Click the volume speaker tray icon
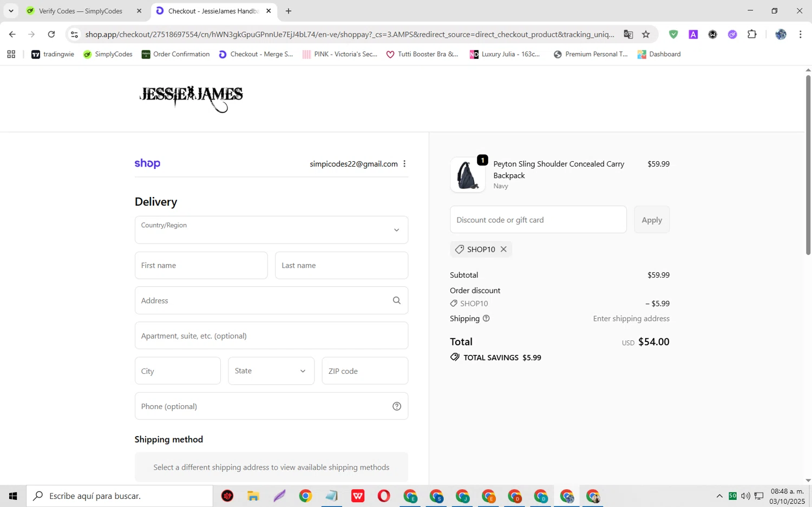This screenshot has width=812, height=507. (745, 496)
